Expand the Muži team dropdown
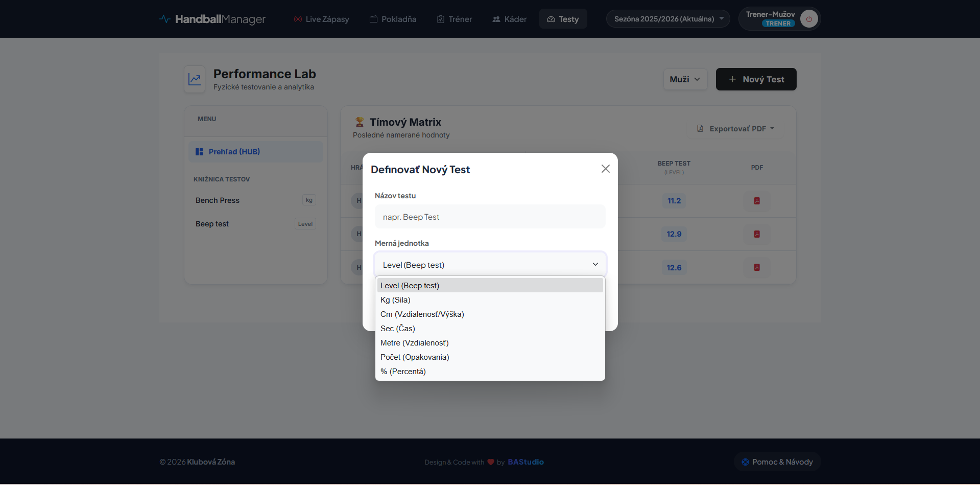This screenshot has height=485, width=980. pos(685,79)
